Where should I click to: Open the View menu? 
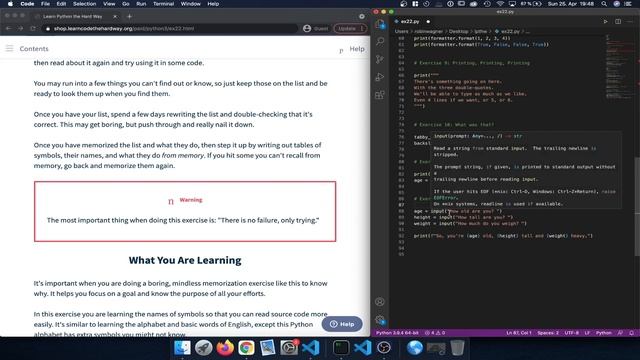(109, 4)
